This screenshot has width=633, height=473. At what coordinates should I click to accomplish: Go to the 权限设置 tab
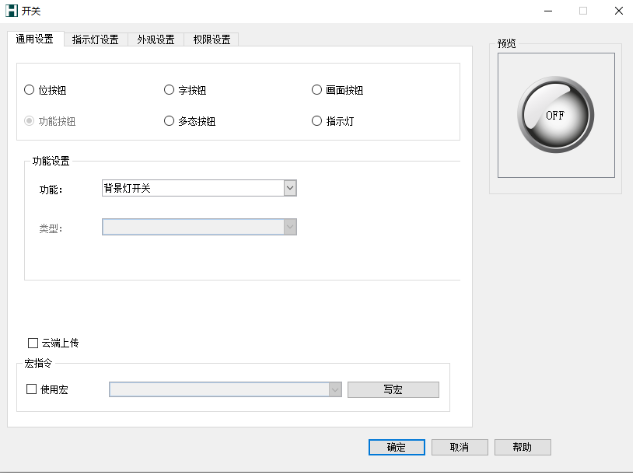coord(210,39)
